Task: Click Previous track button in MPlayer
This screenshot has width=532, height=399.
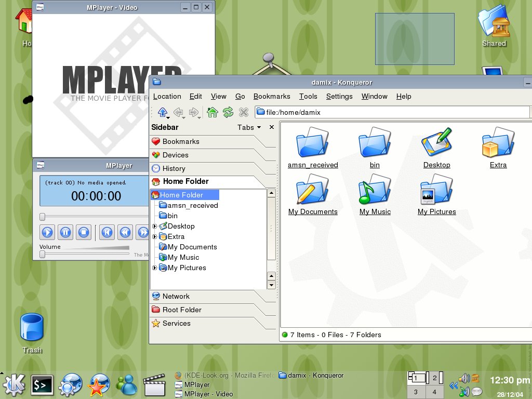Action: click(107, 232)
